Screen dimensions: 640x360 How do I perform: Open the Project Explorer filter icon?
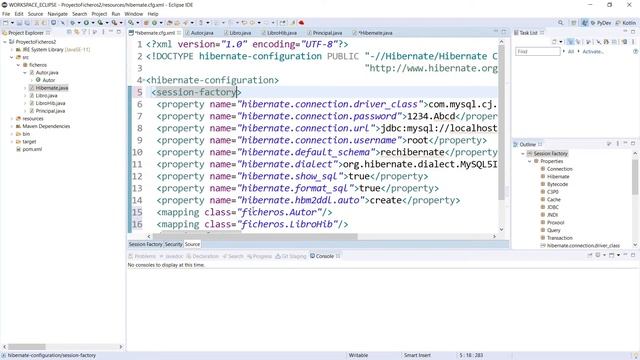84,32
